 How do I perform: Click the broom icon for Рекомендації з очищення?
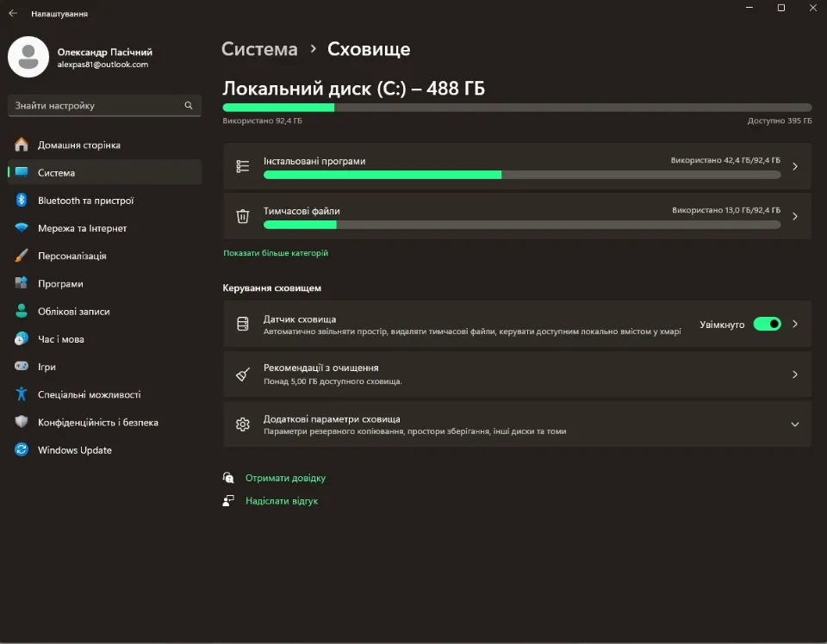(x=243, y=375)
